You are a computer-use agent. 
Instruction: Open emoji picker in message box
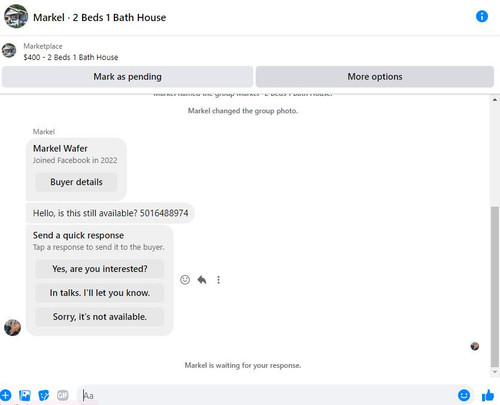[x=464, y=395]
